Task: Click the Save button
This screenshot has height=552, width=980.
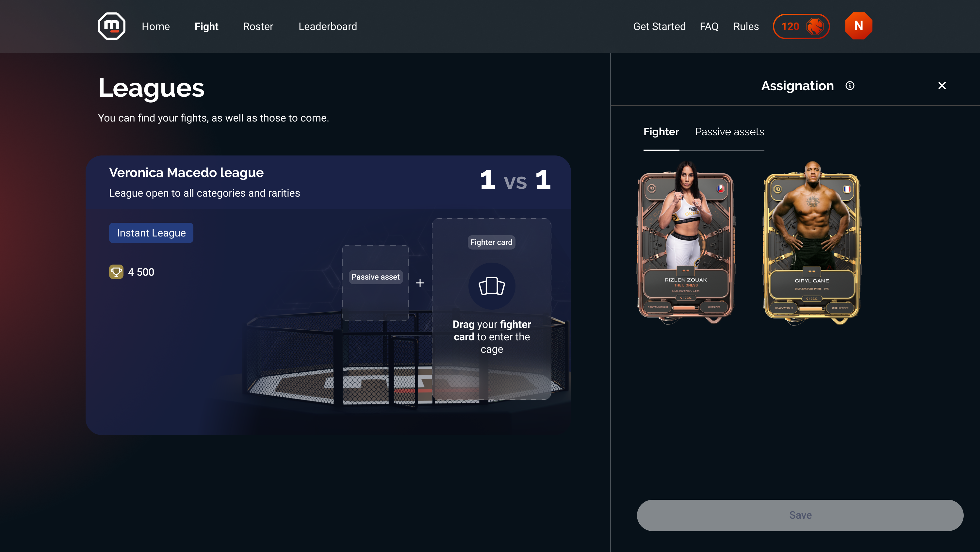Action: tap(800, 515)
